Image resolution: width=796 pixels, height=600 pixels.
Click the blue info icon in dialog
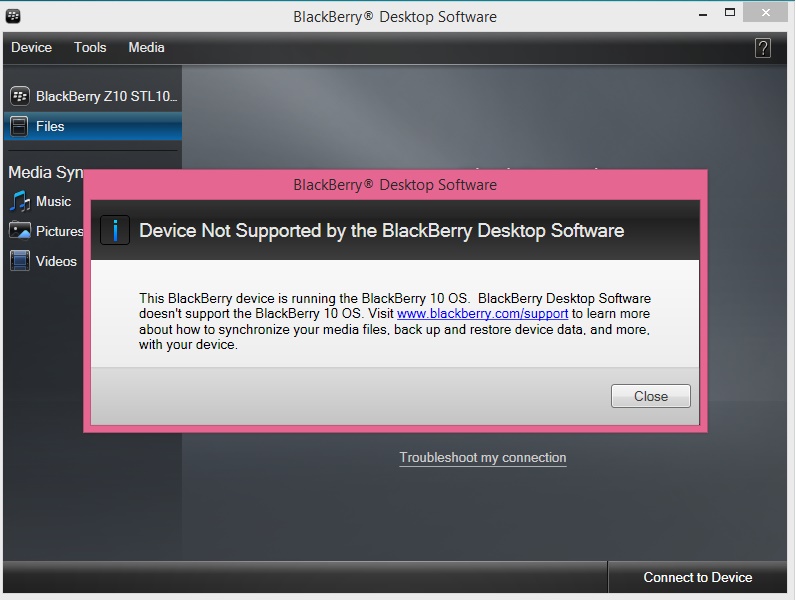pos(115,230)
